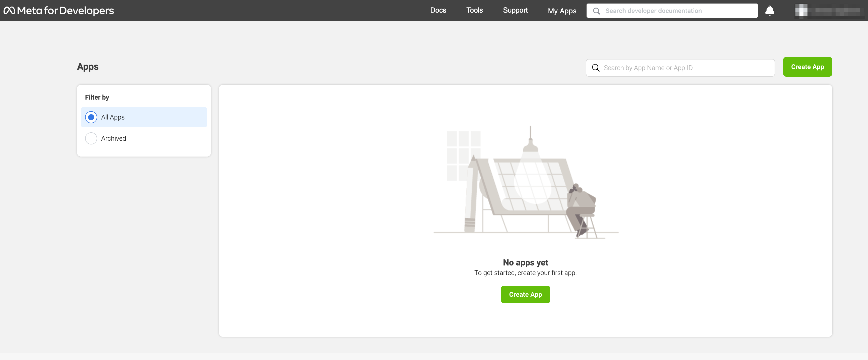Click the Archived filter label
868x360 pixels.
click(x=114, y=138)
